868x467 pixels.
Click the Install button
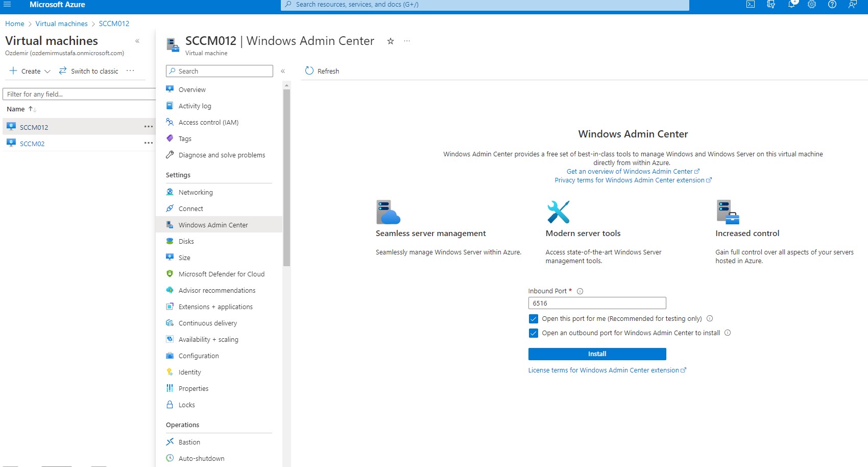tap(596, 354)
